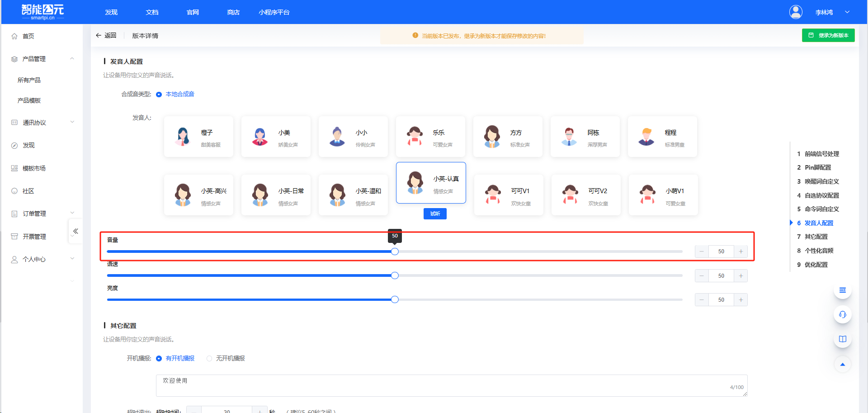Select 有开机播报 radio option

point(159,359)
